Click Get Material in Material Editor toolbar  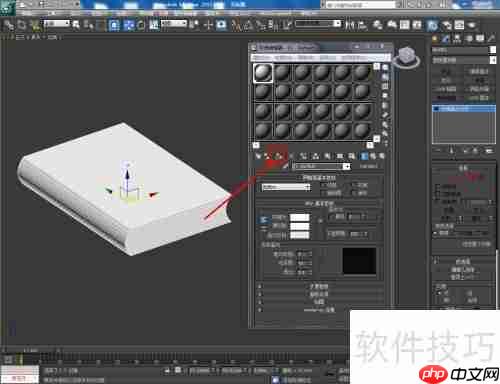click(x=258, y=156)
